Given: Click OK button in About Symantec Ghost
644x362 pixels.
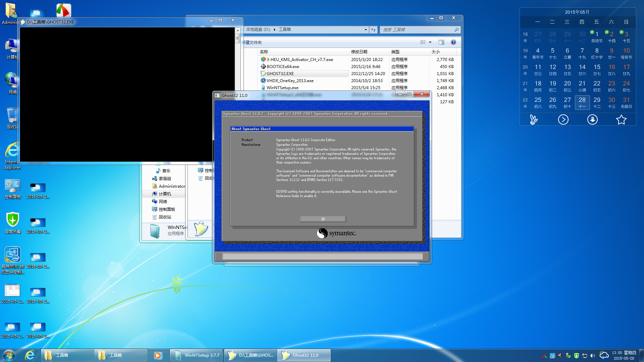Looking at the screenshot, I should [322, 219].
